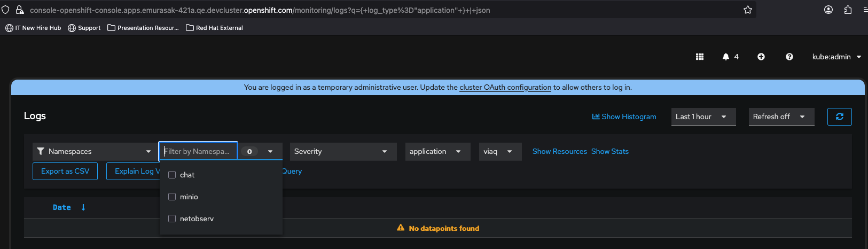Viewport: 868px width, 249px height.
Task: Sort by Date arrow icon
Action: (x=83, y=207)
